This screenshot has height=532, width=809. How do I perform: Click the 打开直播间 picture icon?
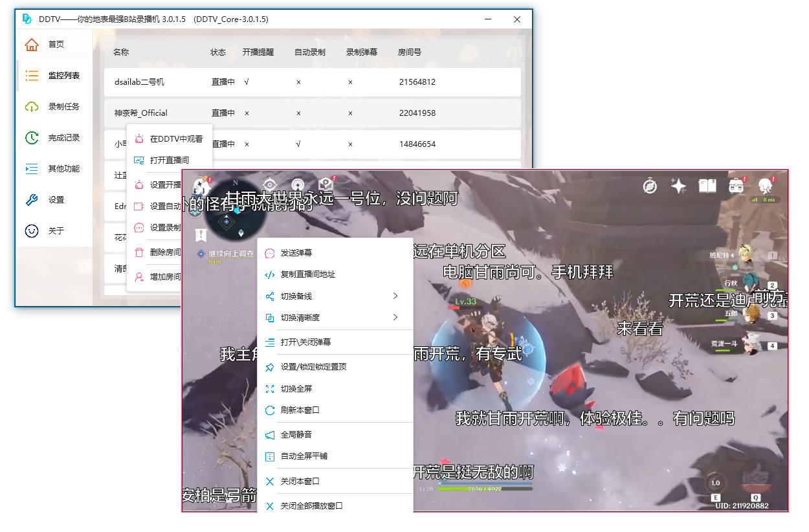coord(139,161)
